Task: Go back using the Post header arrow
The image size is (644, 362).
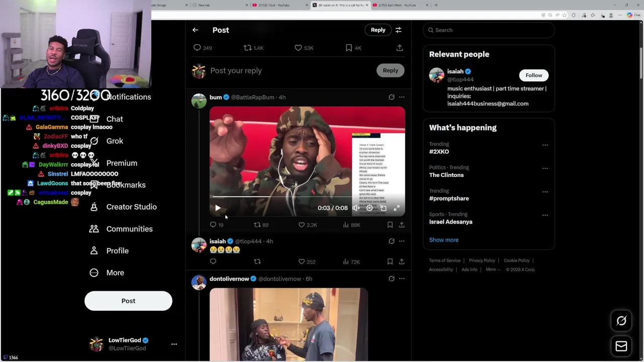Action: tap(195, 30)
